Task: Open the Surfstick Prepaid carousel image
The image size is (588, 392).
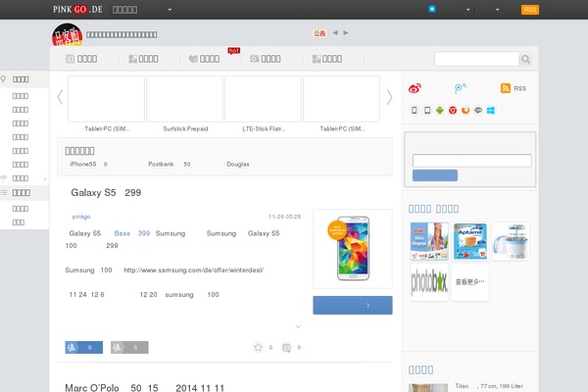Action: [184, 99]
